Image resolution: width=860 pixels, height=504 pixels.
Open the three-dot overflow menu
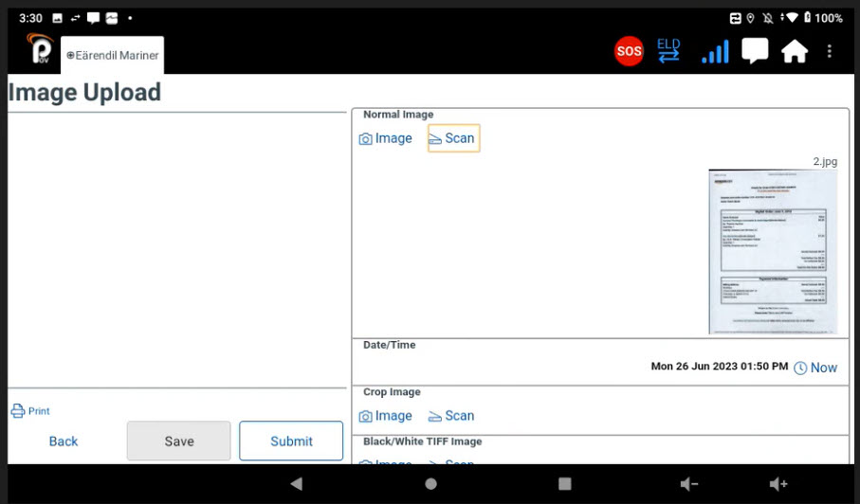point(830,51)
